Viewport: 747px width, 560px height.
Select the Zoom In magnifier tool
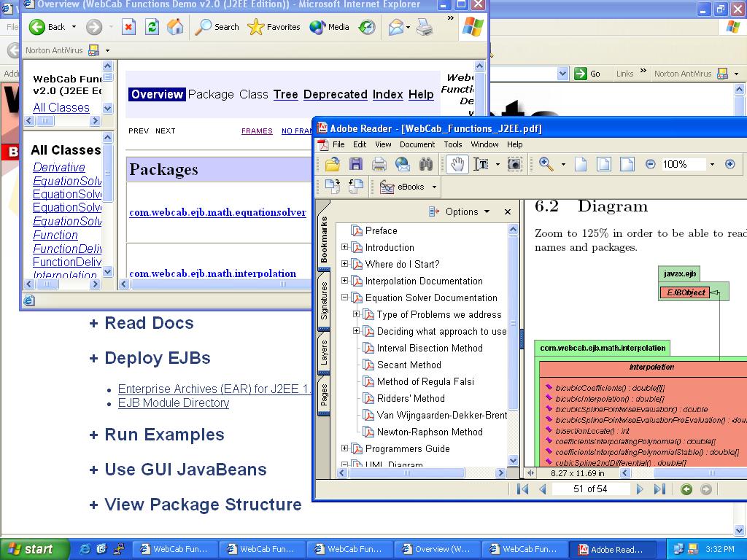(546, 164)
